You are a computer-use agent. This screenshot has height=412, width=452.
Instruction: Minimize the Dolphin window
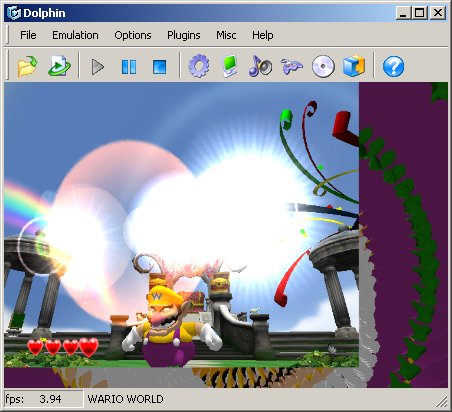point(403,13)
